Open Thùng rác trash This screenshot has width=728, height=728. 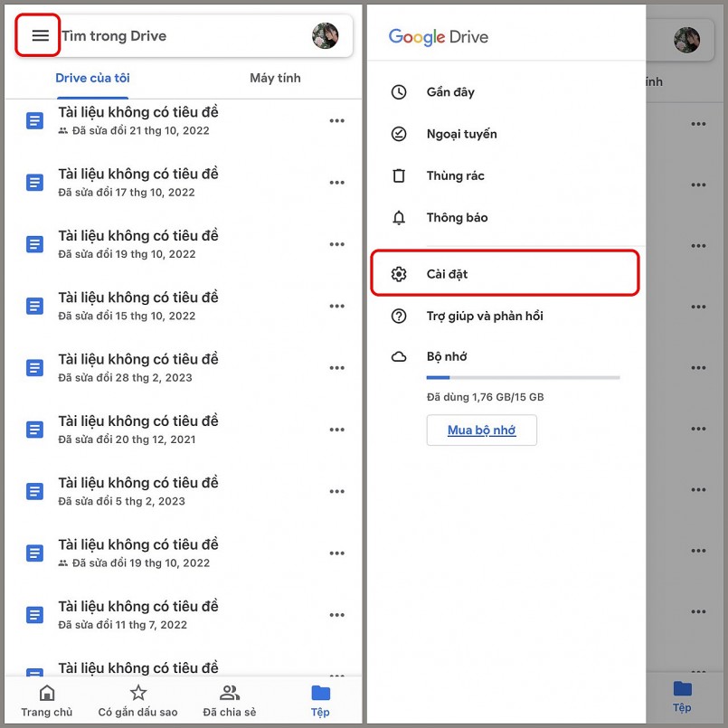[x=455, y=176]
